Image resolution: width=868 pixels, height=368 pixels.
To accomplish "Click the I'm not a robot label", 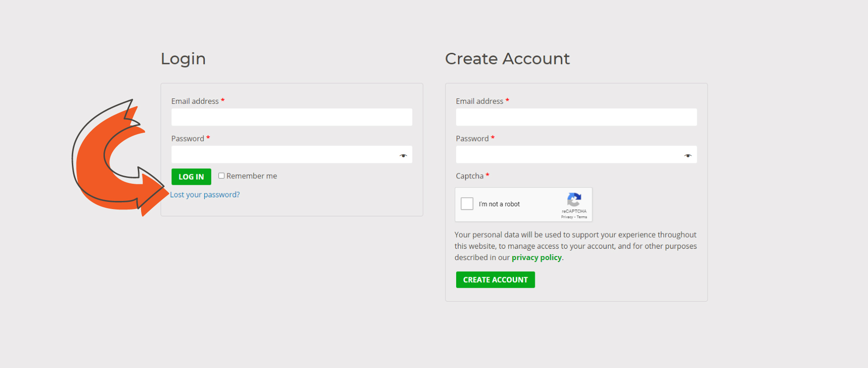I will 499,204.
